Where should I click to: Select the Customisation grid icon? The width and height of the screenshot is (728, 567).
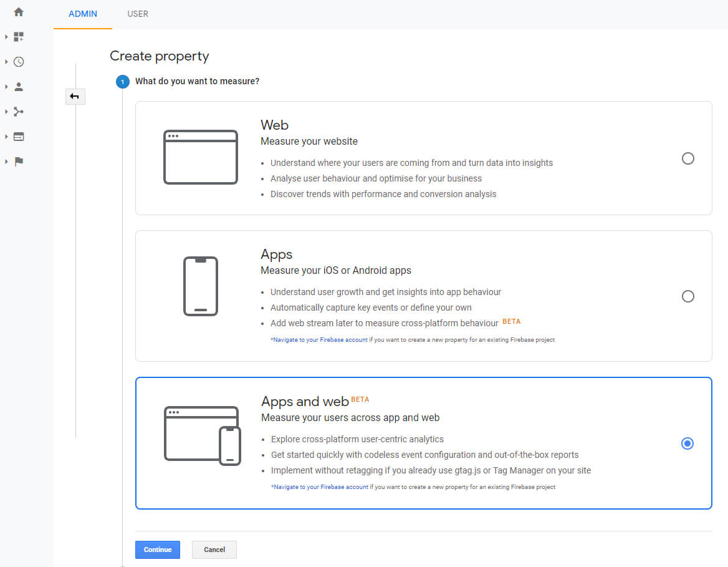pos(19,36)
